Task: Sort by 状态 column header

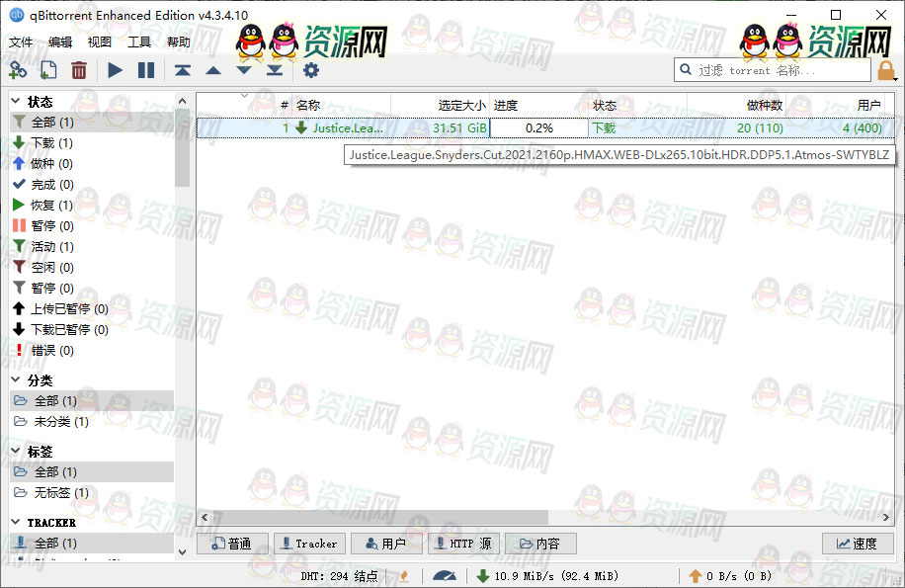Action: coord(637,105)
